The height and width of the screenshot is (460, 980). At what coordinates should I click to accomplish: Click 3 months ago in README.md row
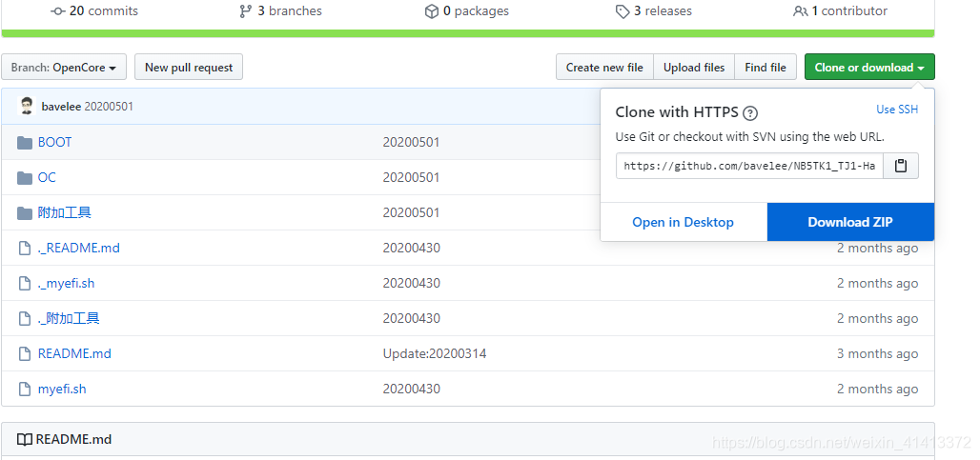pos(877,353)
